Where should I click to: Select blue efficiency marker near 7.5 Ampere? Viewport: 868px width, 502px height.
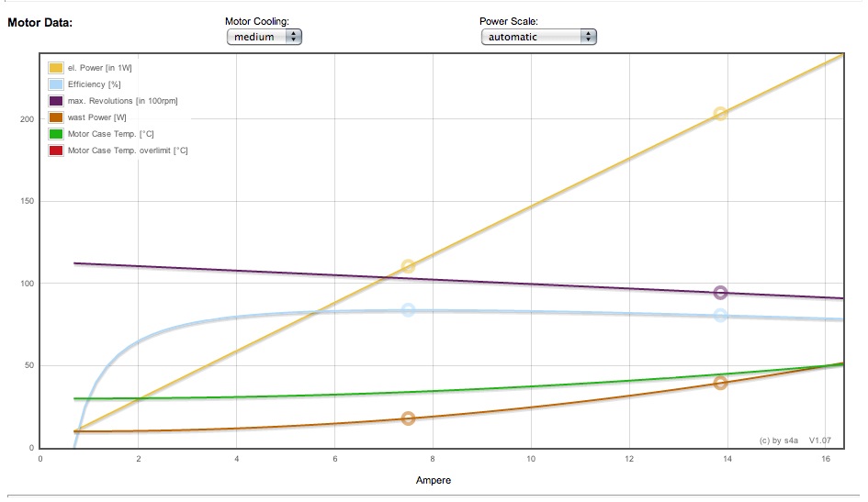[408, 310]
